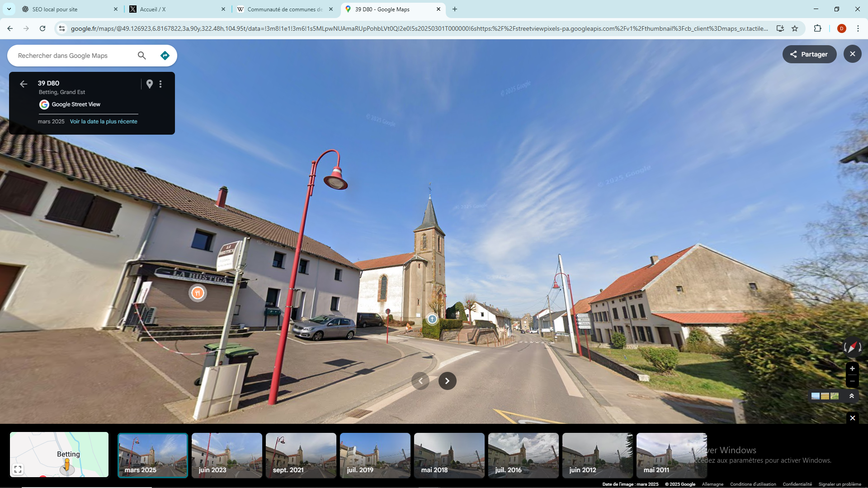The height and width of the screenshot is (488, 868).
Task: Select the sept. 2021 timeline thumbnail
Action: [x=301, y=455]
